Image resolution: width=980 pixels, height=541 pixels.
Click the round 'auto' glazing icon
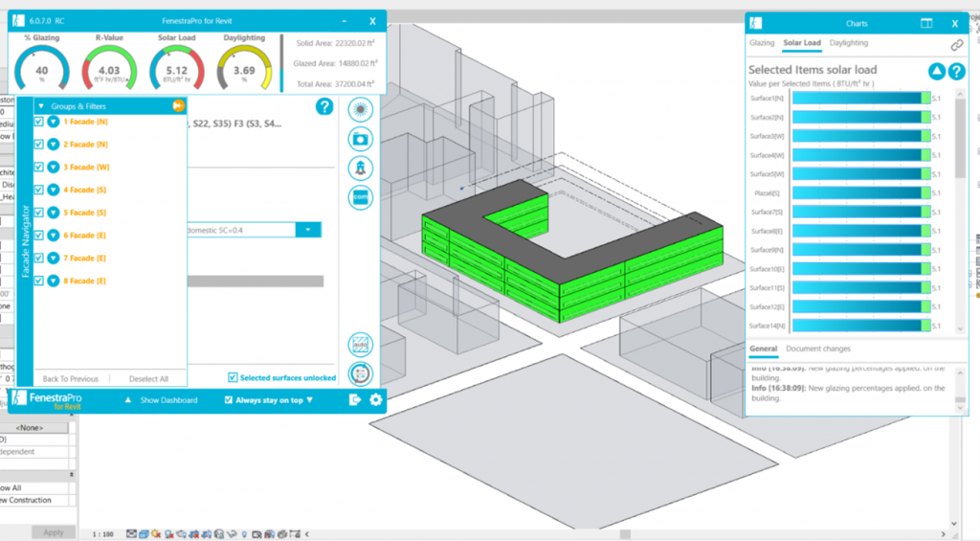(x=360, y=345)
